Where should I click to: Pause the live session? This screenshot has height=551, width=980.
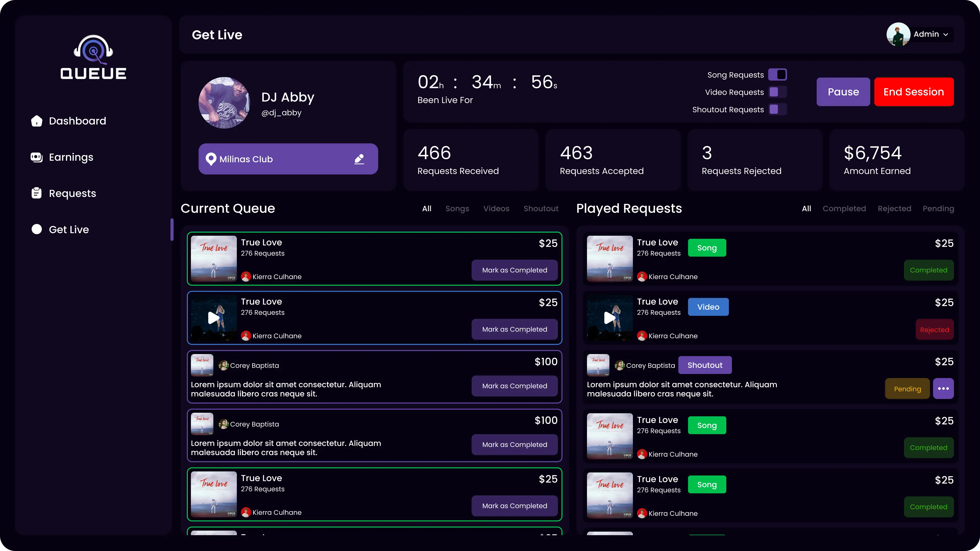pyautogui.click(x=843, y=92)
